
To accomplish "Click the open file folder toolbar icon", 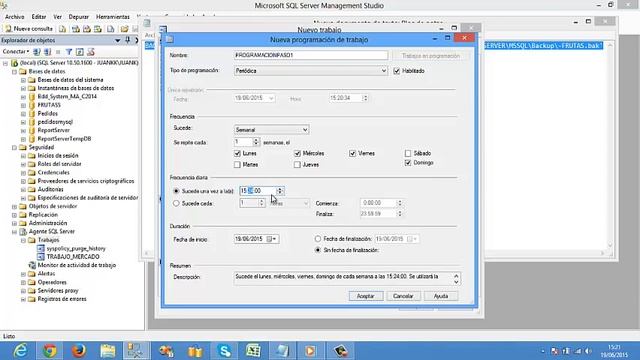I will pyautogui.click(x=124, y=29).
